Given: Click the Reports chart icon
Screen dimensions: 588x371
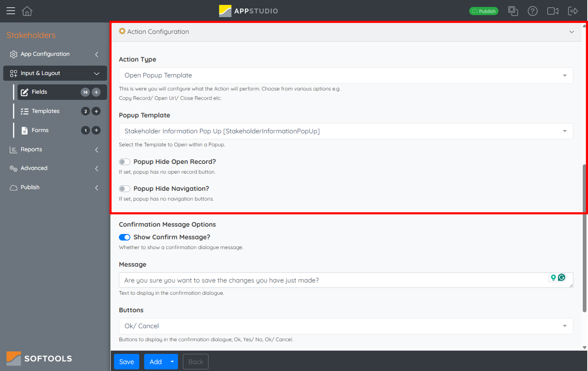Looking at the screenshot, I should (x=13, y=150).
